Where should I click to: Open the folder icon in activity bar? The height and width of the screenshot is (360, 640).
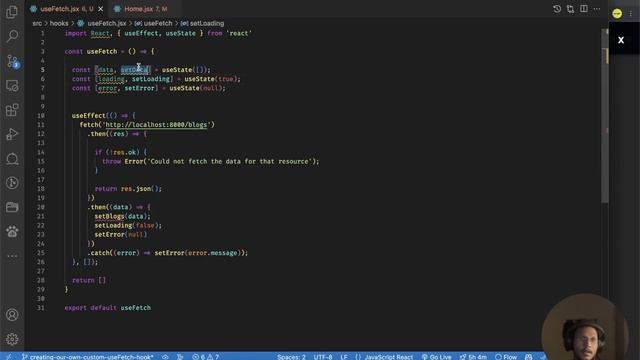click(12, 207)
